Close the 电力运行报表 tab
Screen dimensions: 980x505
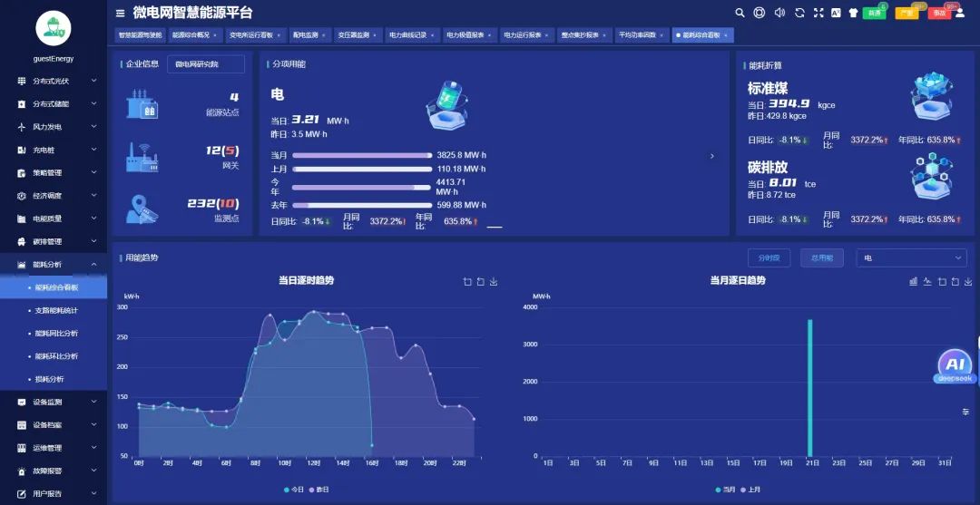coord(547,35)
